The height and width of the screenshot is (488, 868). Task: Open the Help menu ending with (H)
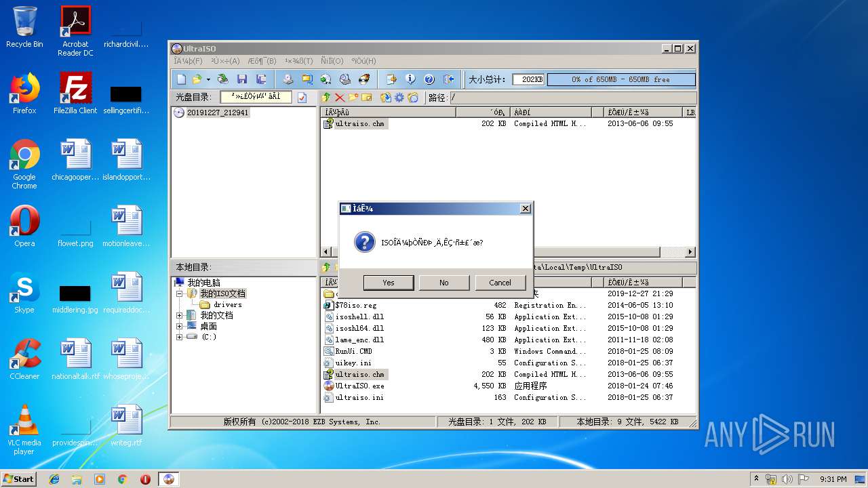pyautogui.click(x=363, y=61)
